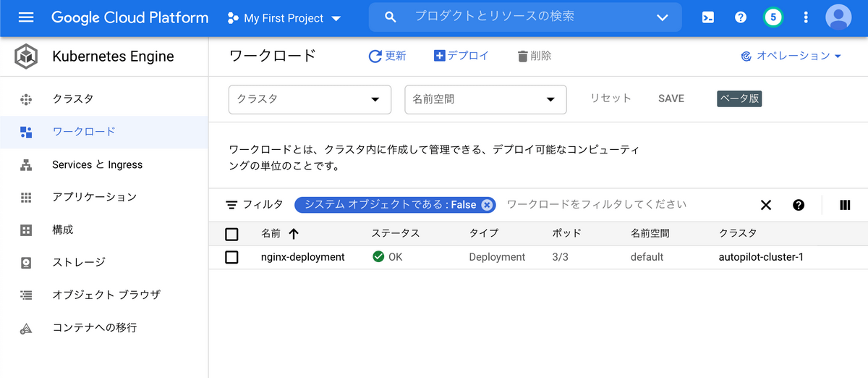Open the user account avatar
The height and width of the screenshot is (378, 868).
coord(838,17)
